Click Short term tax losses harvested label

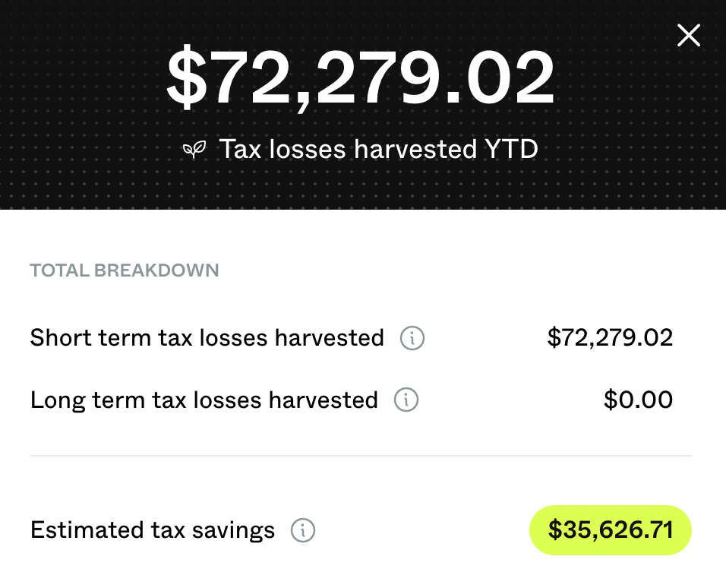tap(207, 338)
